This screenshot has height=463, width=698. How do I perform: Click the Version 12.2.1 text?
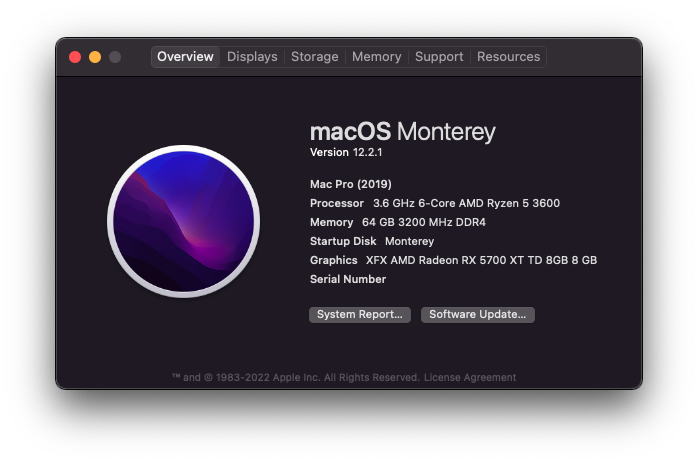pyautogui.click(x=346, y=152)
